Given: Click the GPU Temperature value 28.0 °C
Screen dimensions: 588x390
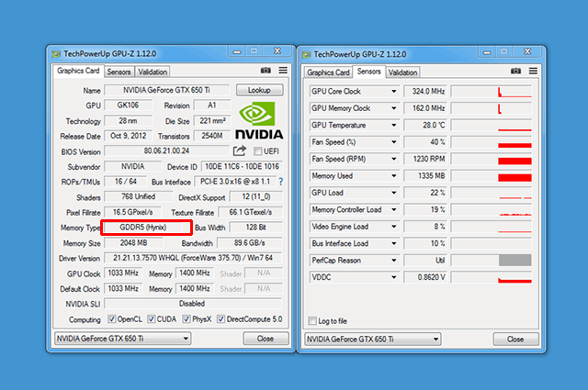Looking at the screenshot, I should pyautogui.click(x=425, y=125).
